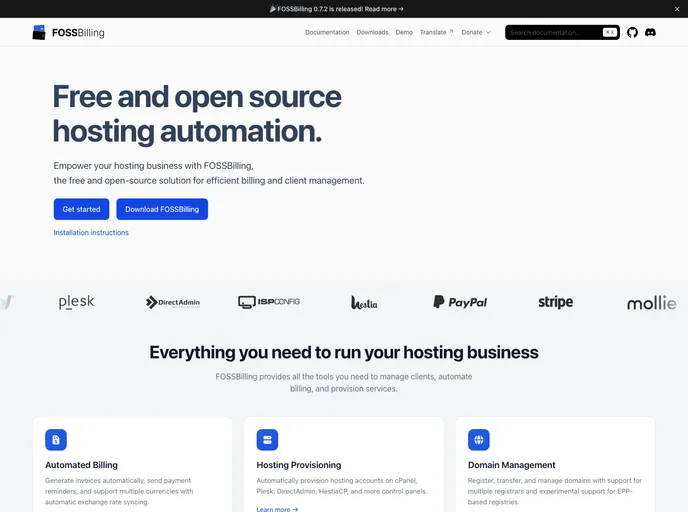Click the 'Free and open source' headline
Image resolution: width=688 pixels, height=512 pixels.
coord(197,114)
